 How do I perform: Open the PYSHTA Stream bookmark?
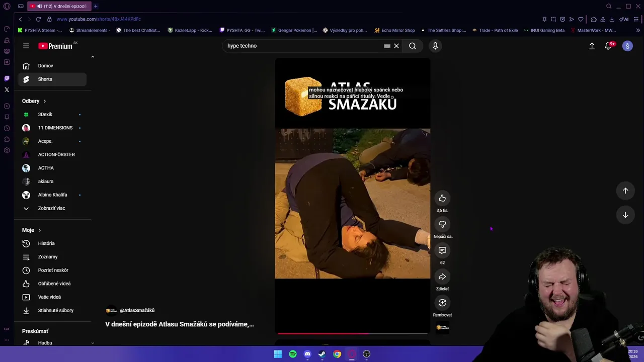pos(40,30)
